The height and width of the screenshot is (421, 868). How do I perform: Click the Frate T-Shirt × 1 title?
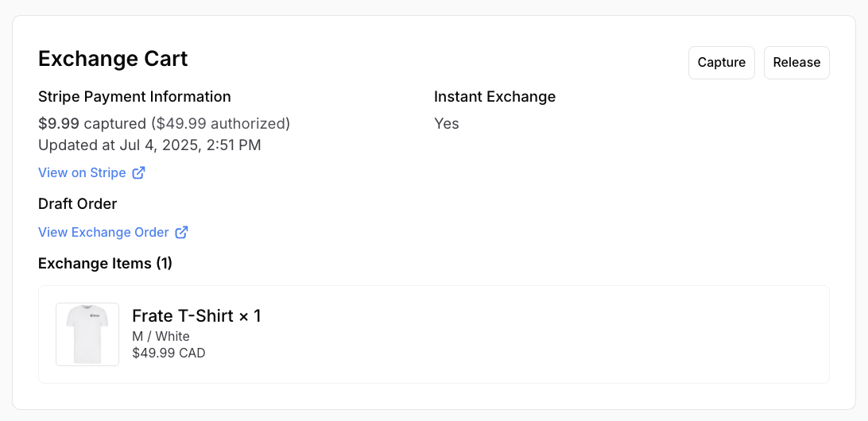click(x=196, y=316)
